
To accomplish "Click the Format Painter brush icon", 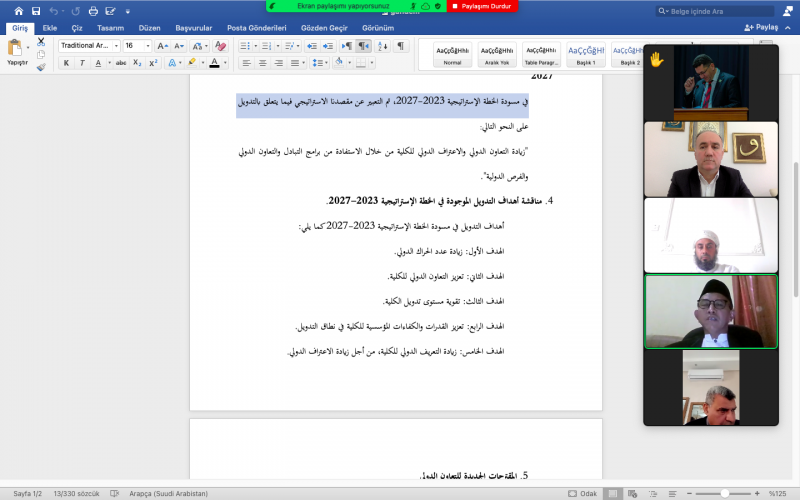I will coord(41,67).
